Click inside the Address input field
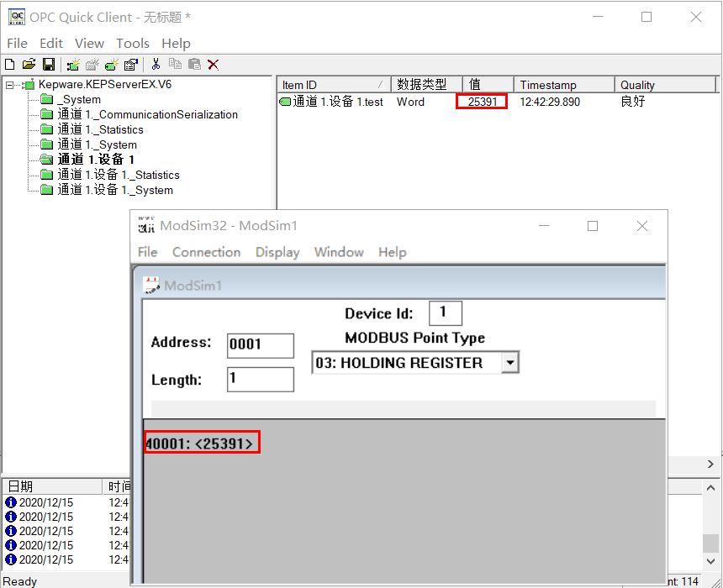Viewport: 723px width, 588px height. point(260,345)
